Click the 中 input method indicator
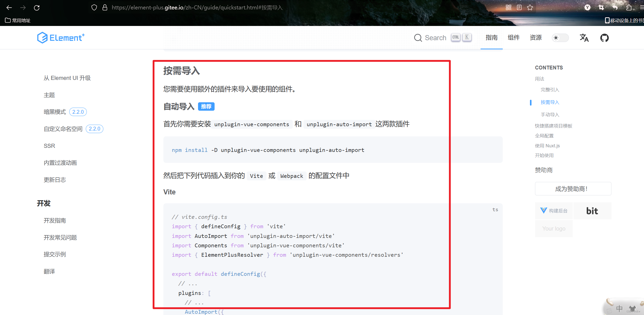Viewport: 644px width, 315px height. point(619,309)
